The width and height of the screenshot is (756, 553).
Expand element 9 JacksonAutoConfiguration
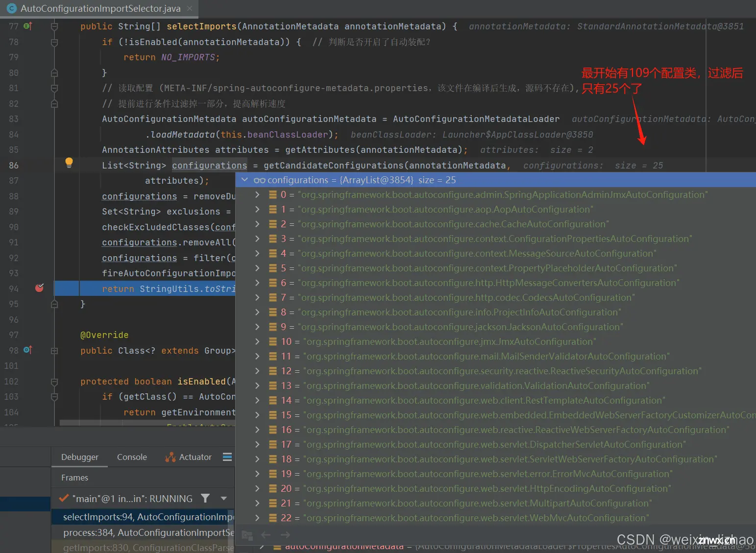click(257, 327)
